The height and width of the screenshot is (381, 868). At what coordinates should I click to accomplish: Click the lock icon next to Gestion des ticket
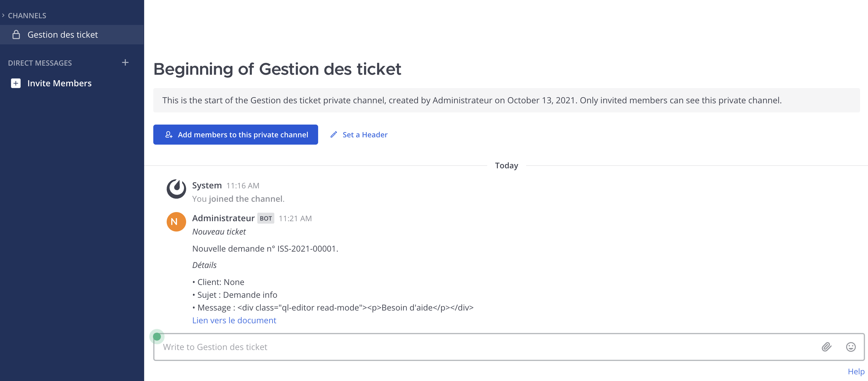click(x=16, y=34)
